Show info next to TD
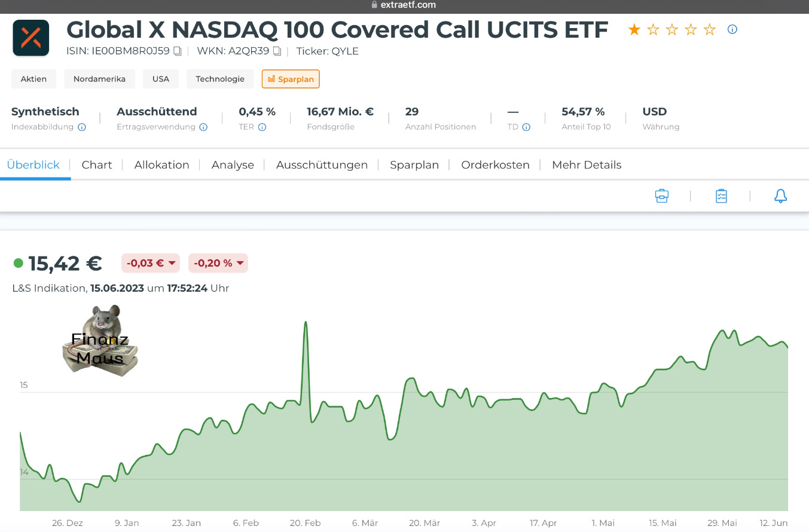This screenshot has width=809, height=532. click(x=526, y=127)
